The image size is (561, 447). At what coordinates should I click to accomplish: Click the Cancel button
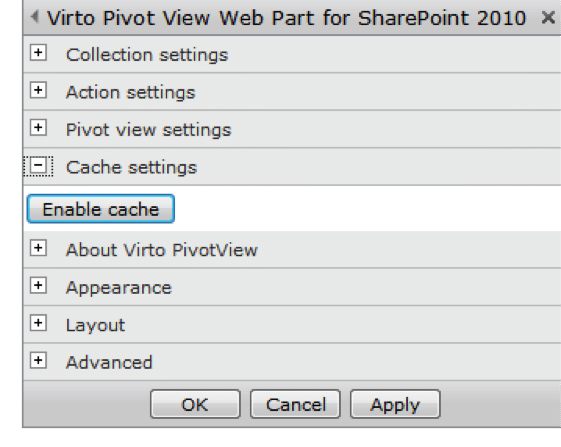295,404
